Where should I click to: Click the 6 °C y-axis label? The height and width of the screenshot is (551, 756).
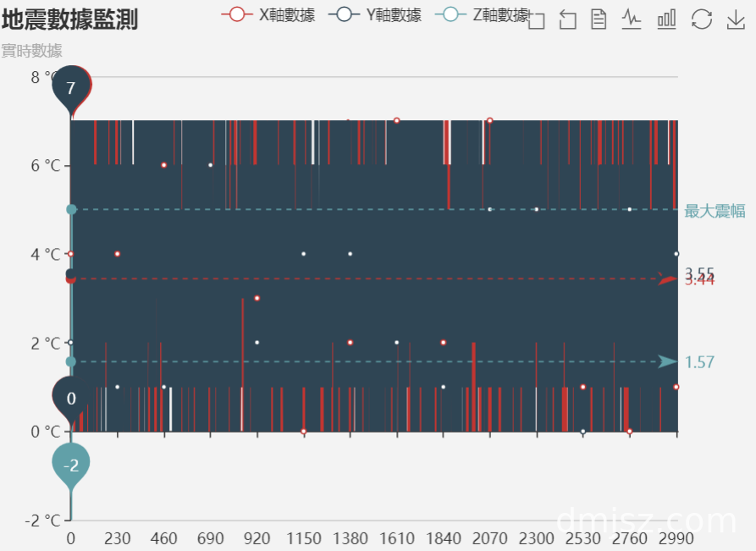(46, 165)
